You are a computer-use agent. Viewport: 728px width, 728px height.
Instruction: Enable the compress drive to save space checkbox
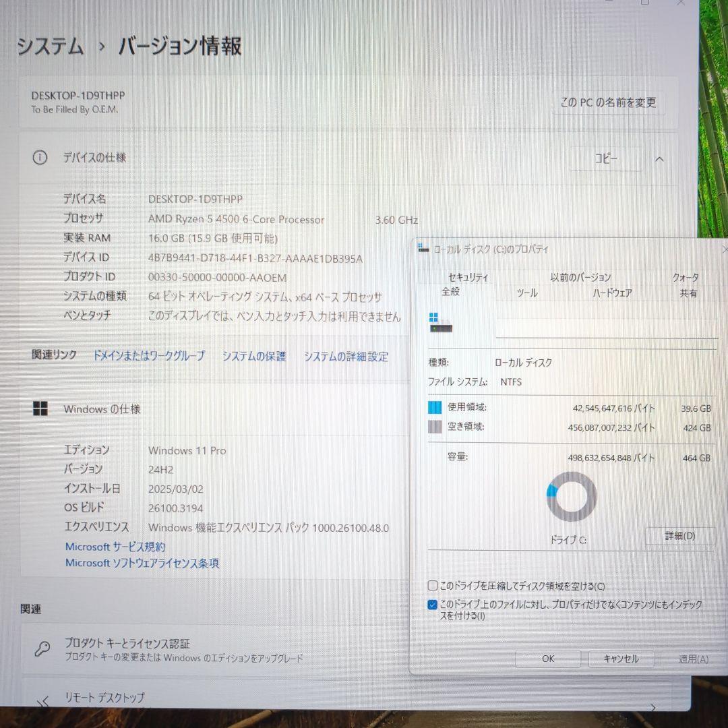tap(431, 586)
